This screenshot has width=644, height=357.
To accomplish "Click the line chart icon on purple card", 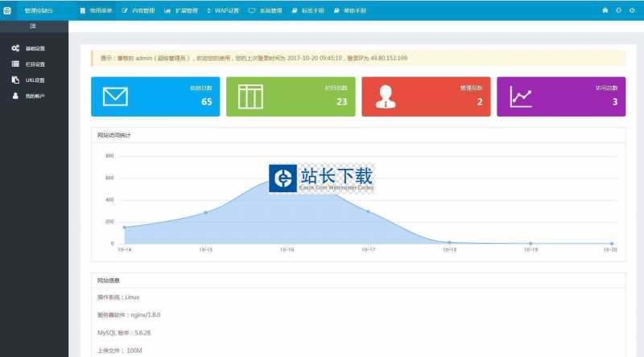I will pos(521,97).
